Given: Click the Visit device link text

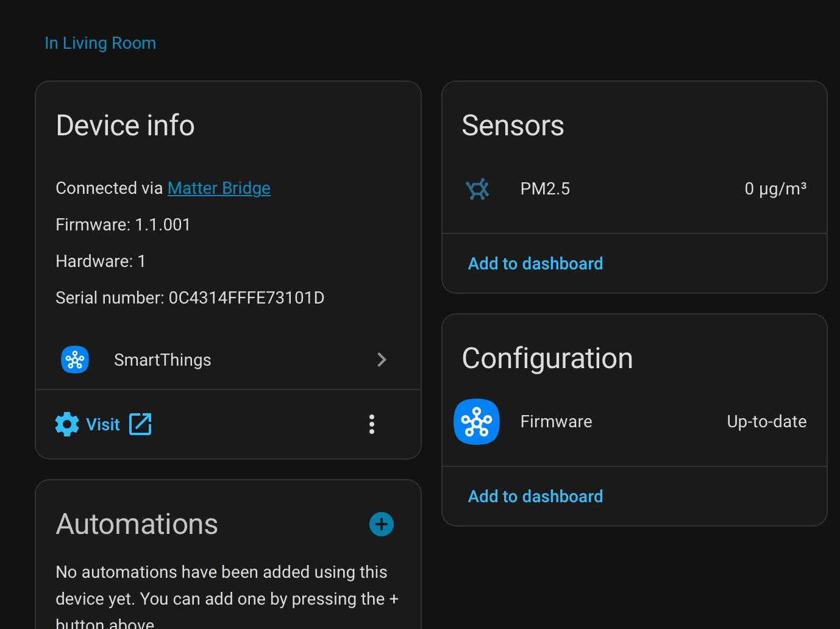Looking at the screenshot, I should (103, 424).
